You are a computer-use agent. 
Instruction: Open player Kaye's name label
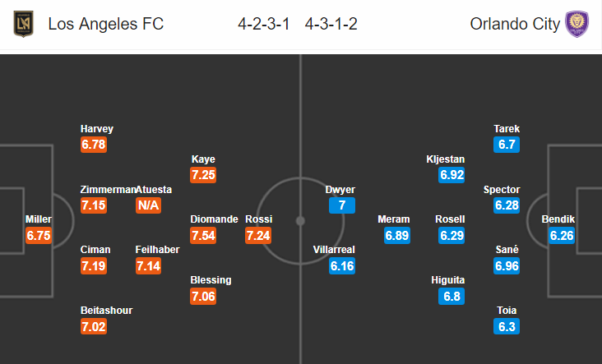point(203,159)
